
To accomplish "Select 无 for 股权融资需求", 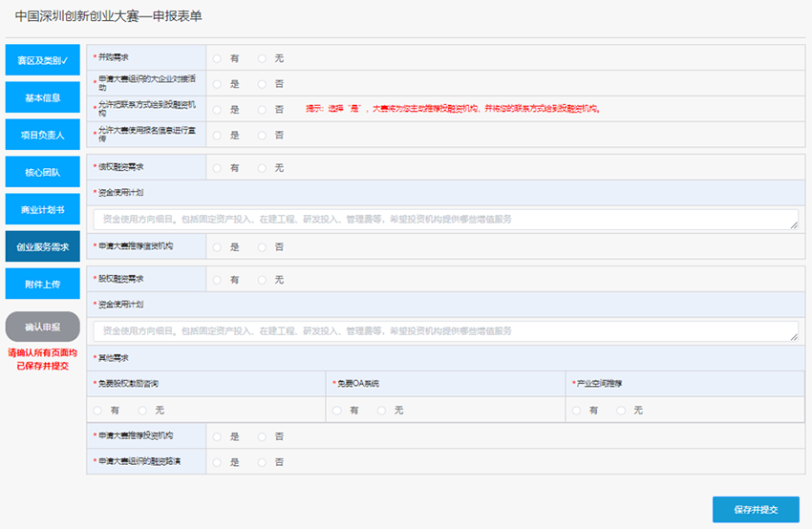I will pyautogui.click(x=262, y=280).
